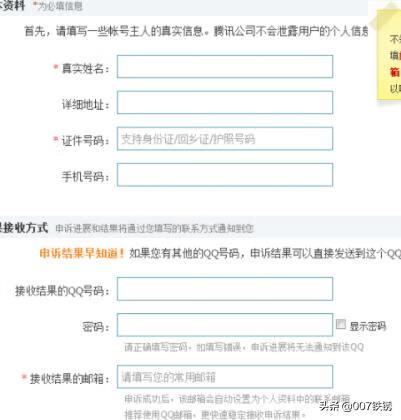Click the 资料 section header at top

click(x=12, y=5)
